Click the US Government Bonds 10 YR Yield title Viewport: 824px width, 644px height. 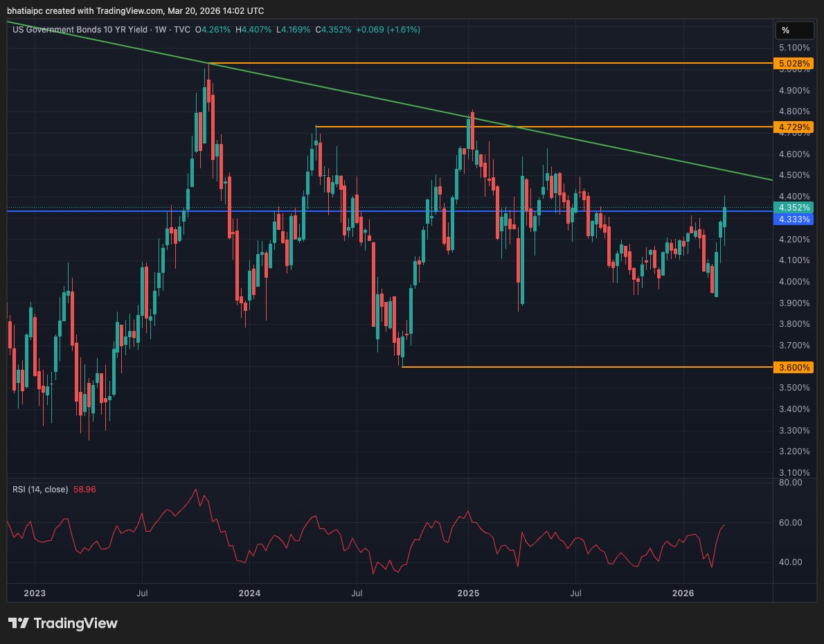click(80, 30)
